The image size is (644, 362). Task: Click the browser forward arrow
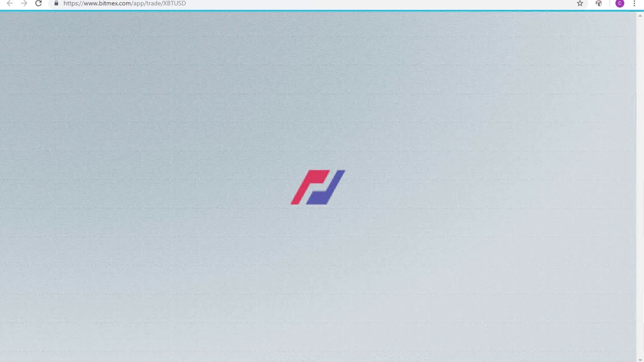click(x=24, y=4)
